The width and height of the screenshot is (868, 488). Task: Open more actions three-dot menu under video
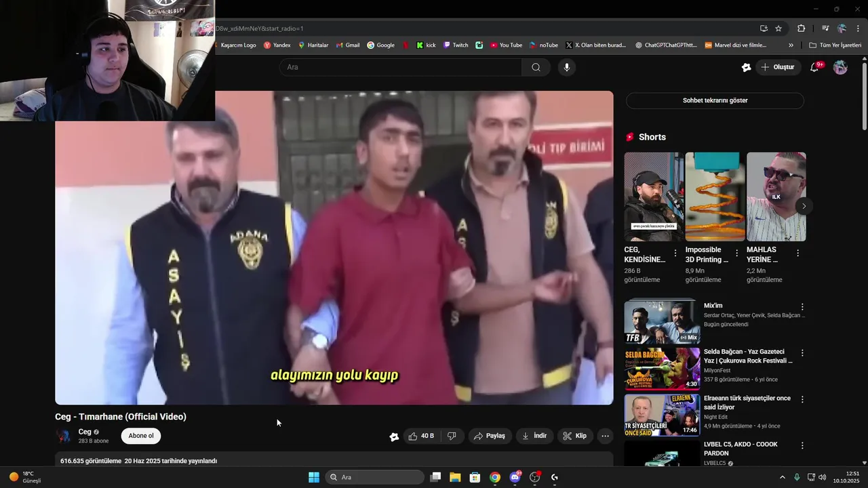606,436
